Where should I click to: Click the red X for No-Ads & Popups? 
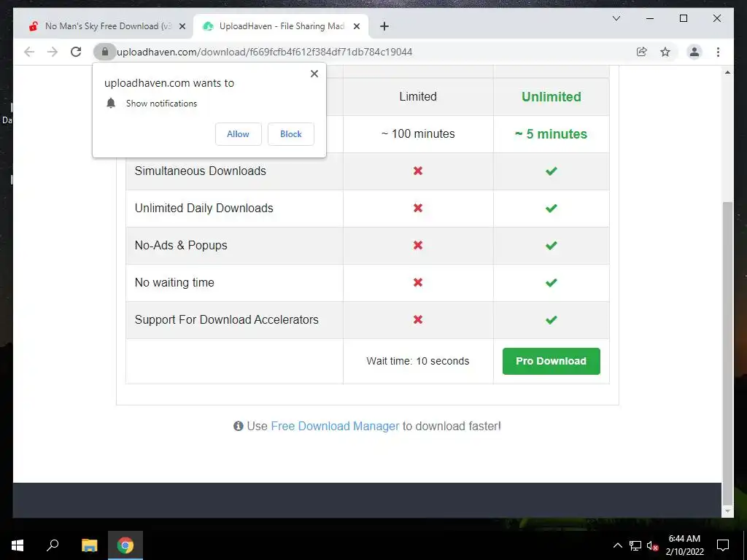click(x=418, y=245)
